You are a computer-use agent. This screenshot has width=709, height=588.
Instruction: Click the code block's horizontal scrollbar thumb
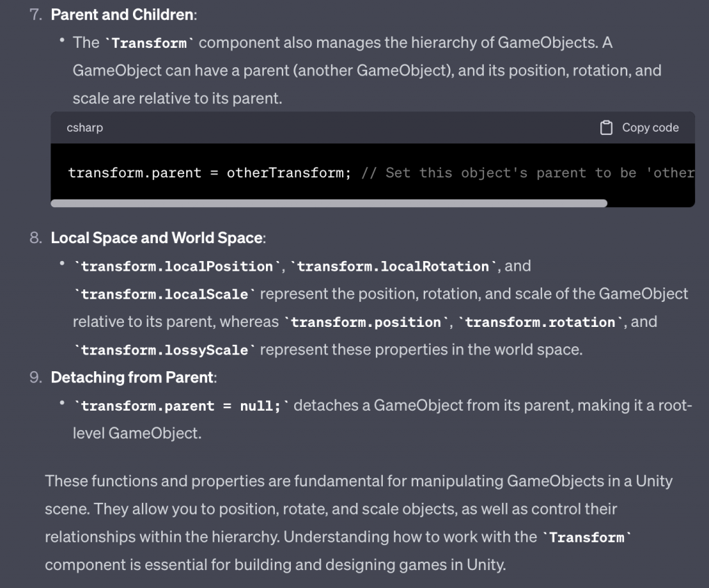329,203
